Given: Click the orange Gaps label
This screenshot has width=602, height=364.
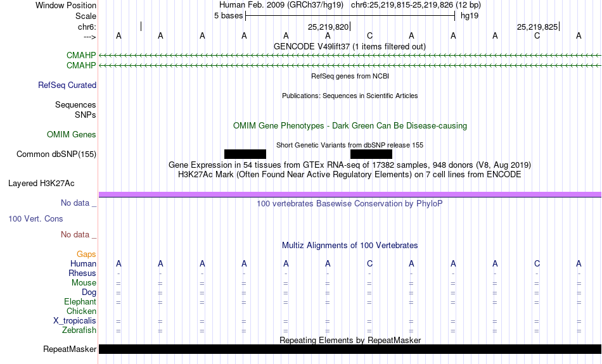Looking at the screenshot, I should [86, 254].
